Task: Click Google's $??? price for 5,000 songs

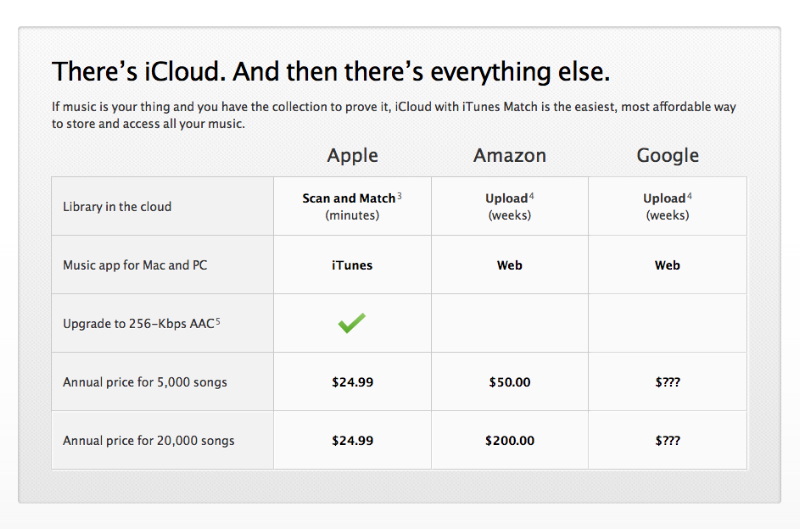Action: click(x=667, y=382)
